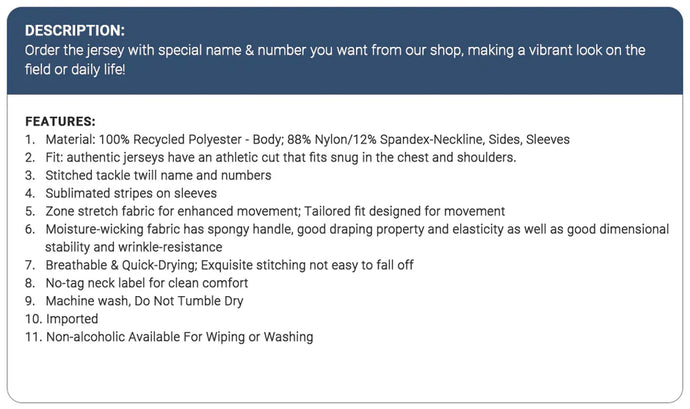The width and height of the screenshot is (690, 409).
Task: Click the 'Moisture-wicking fabric' feature line
Action: [356, 229]
